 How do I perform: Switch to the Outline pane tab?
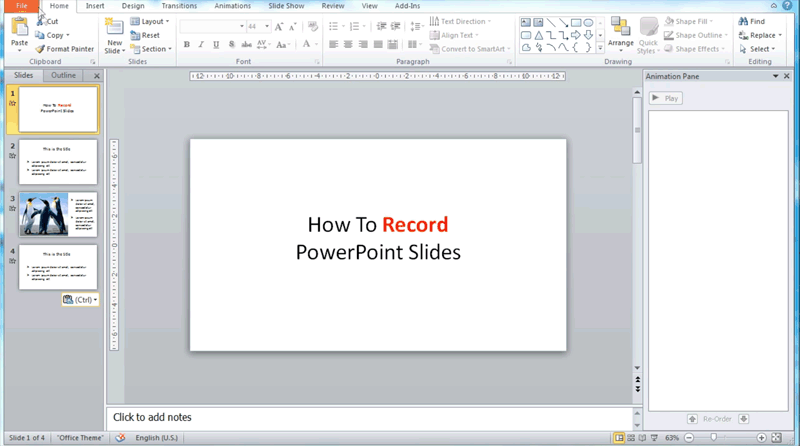click(x=63, y=76)
